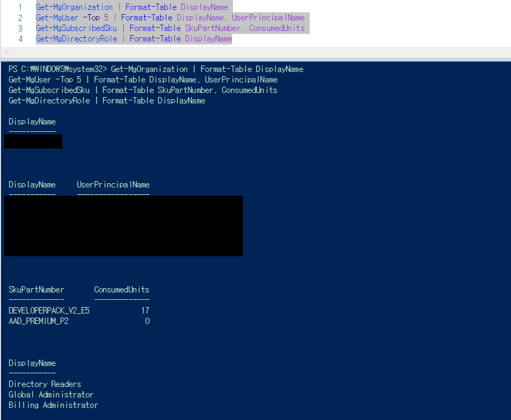Click the script pane's left scroll arrow

click(6, 52)
